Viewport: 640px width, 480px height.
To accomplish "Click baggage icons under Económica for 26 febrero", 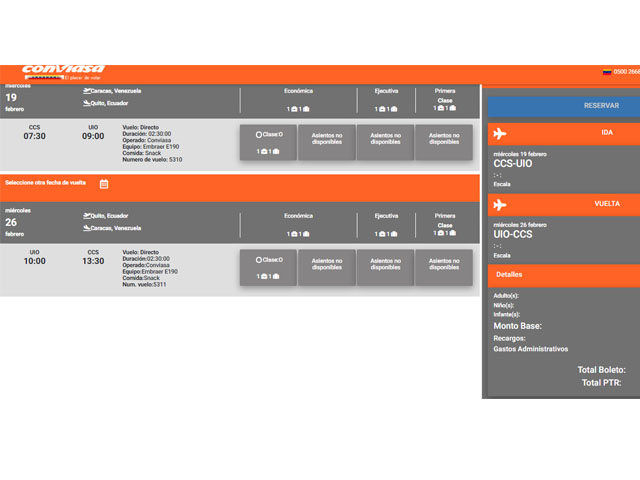I will click(298, 234).
